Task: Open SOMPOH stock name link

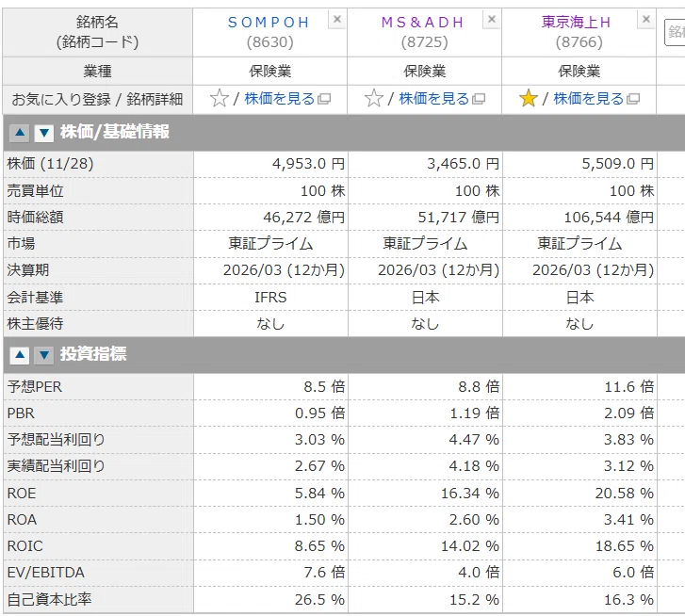Action: pos(269,23)
